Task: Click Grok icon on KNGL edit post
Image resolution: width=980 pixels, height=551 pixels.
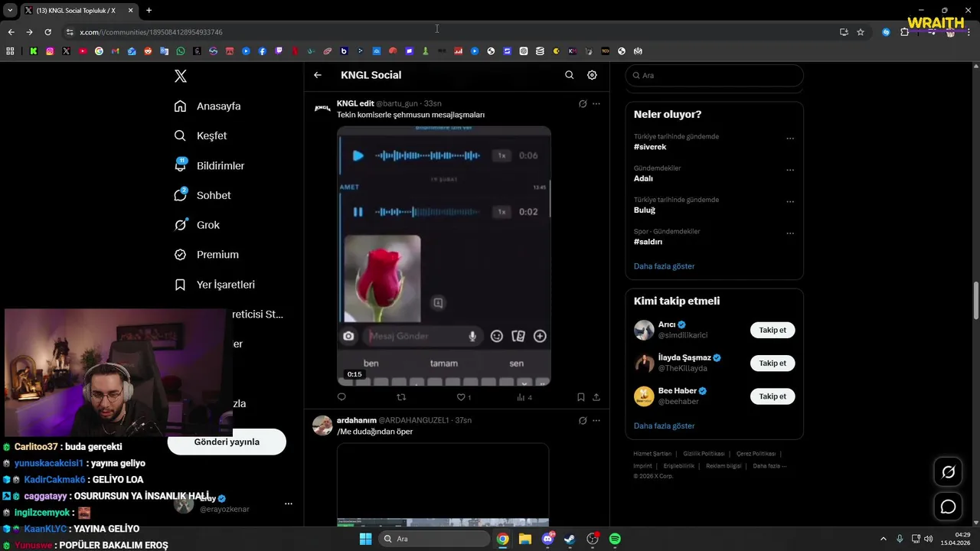Action: point(583,103)
